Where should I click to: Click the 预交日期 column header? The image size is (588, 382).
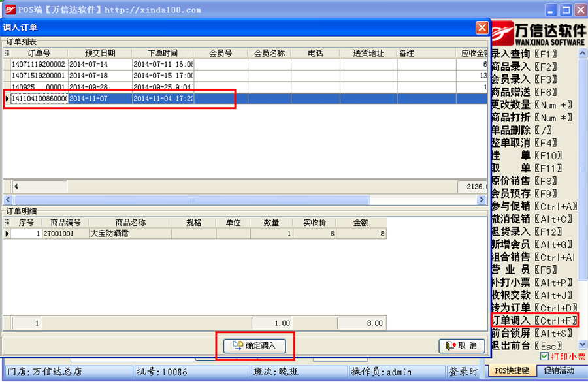[x=99, y=53]
